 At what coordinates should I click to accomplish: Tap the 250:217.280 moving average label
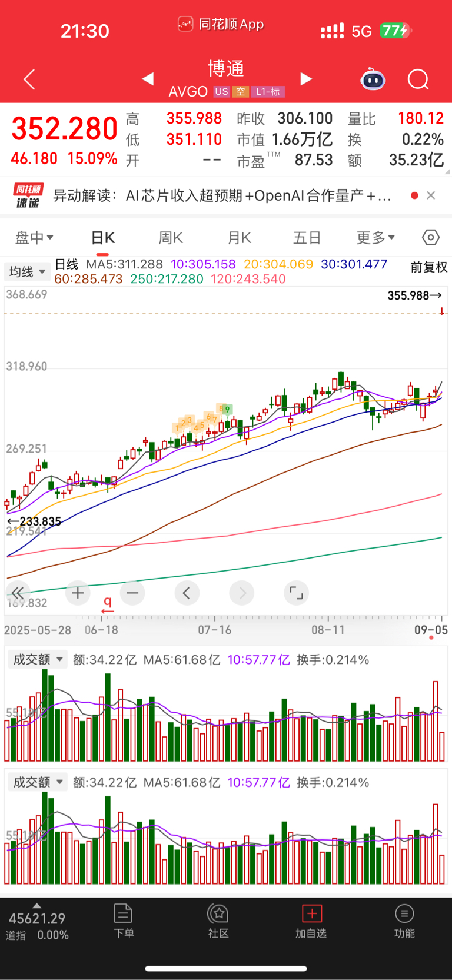(167, 279)
